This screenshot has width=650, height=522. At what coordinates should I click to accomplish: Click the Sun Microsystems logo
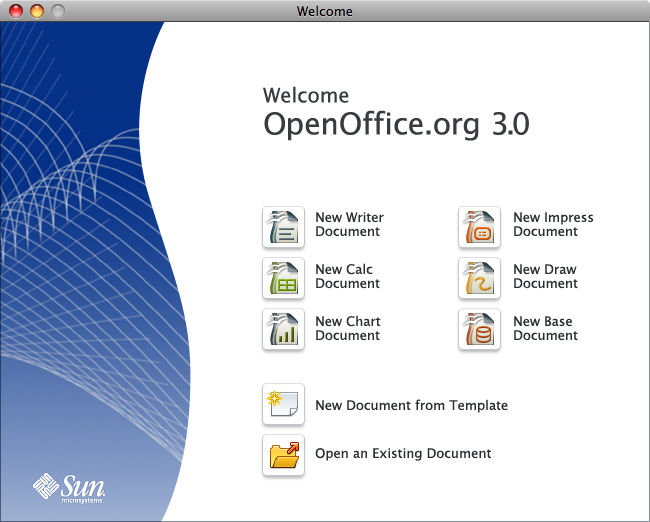69,487
